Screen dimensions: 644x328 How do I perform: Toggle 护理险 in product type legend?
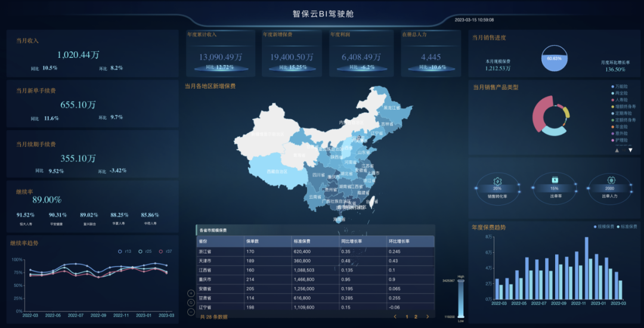tap(620, 140)
